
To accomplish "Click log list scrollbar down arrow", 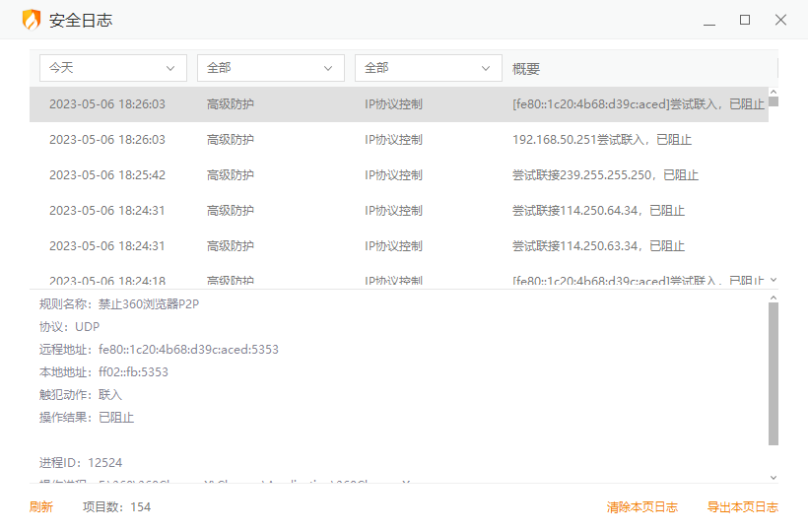I will (x=774, y=281).
